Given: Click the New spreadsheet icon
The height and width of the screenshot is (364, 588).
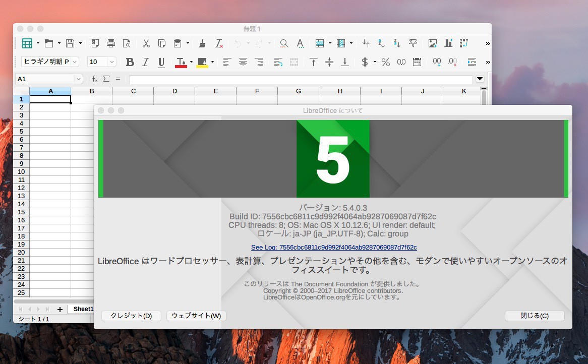Looking at the screenshot, I should pos(27,43).
